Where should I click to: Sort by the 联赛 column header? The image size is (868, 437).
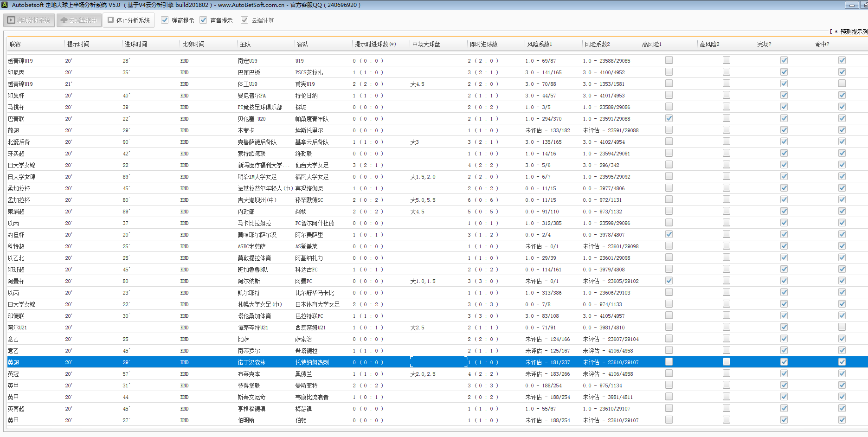click(15, 45)
